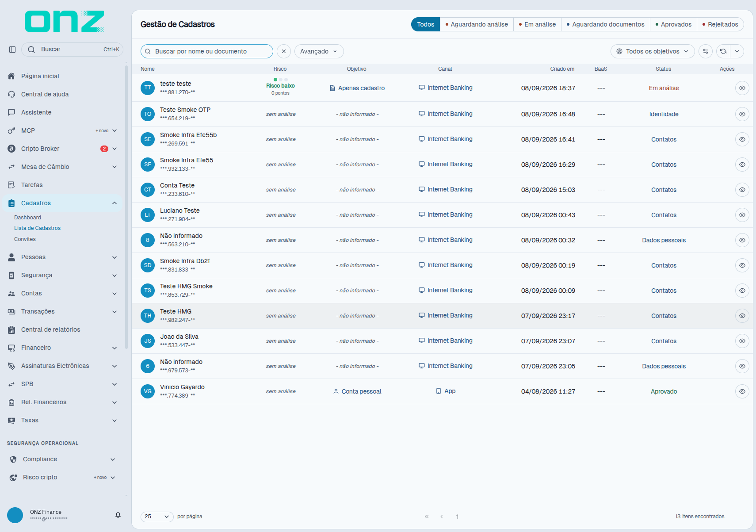
Task: Open the Dashboard submenu link
Action: [27, 218]
